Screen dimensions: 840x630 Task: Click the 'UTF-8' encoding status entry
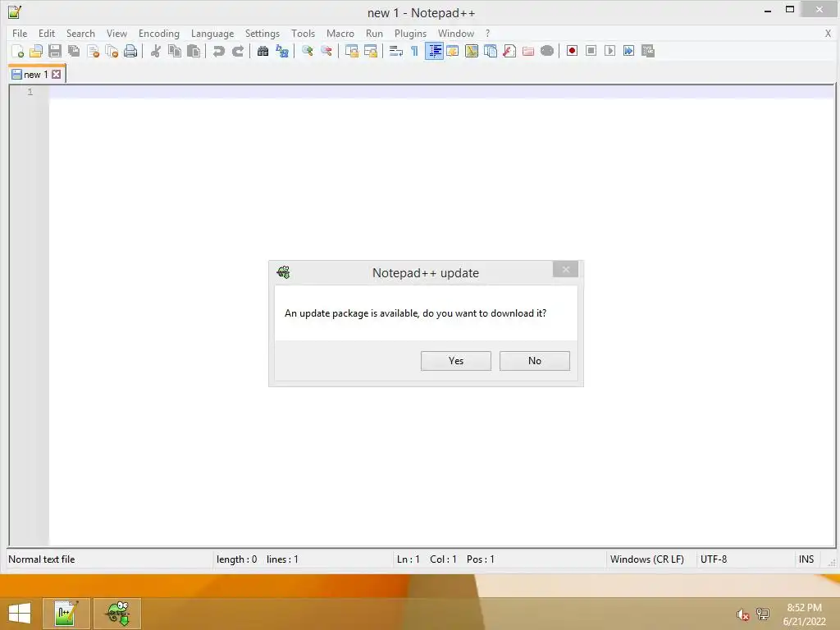[714, 559]
